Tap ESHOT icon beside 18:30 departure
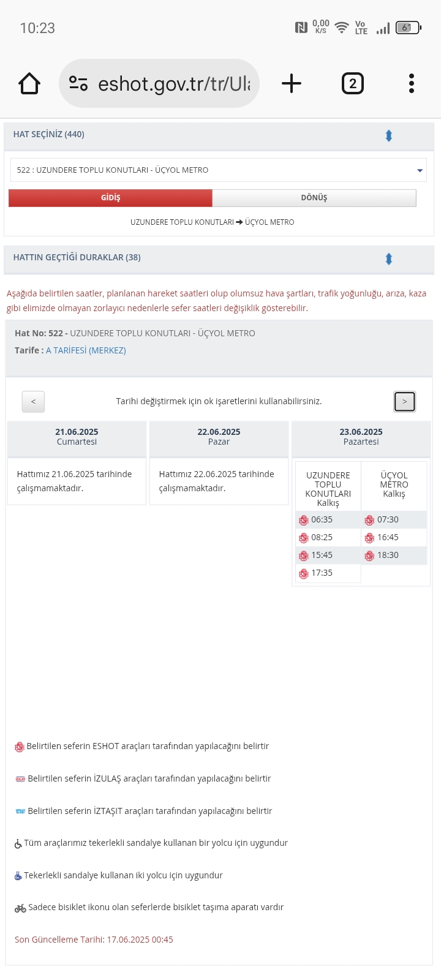This screenshot has height=980, width=441. (x=369, y=556)
